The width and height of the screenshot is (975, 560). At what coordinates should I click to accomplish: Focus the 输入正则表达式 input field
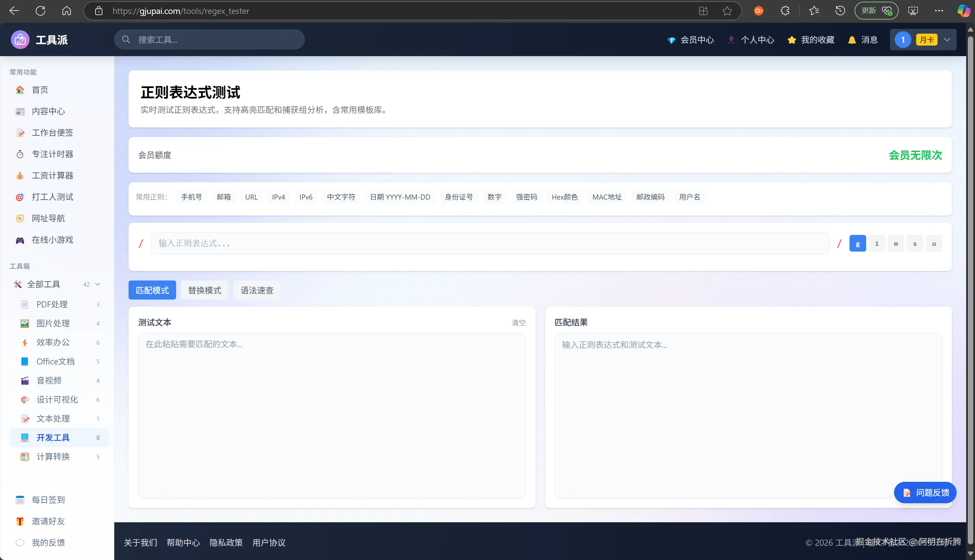pos(490,243)
